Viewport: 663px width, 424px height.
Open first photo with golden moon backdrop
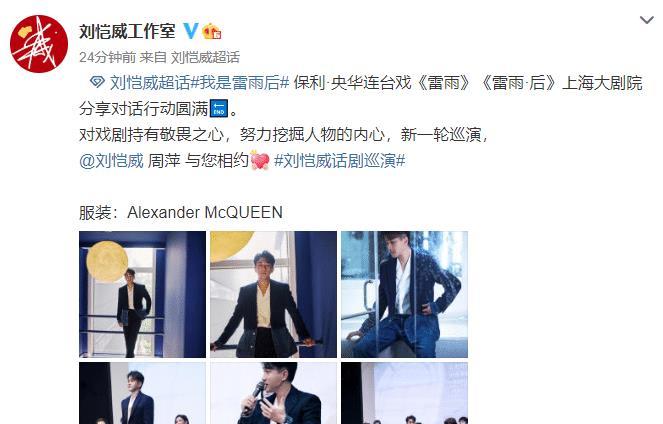pos(142,294)
